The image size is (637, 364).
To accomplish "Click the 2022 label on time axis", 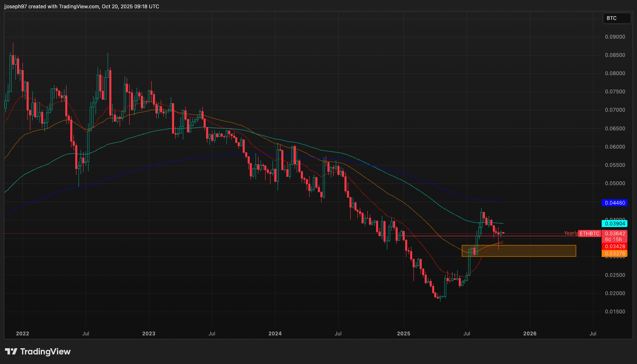I will 22,334.
